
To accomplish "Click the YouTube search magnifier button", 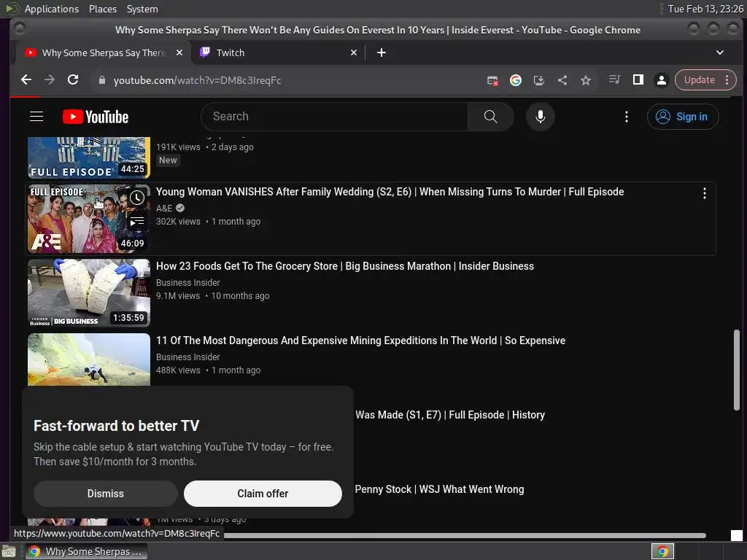I will click(x=490, y=117).
